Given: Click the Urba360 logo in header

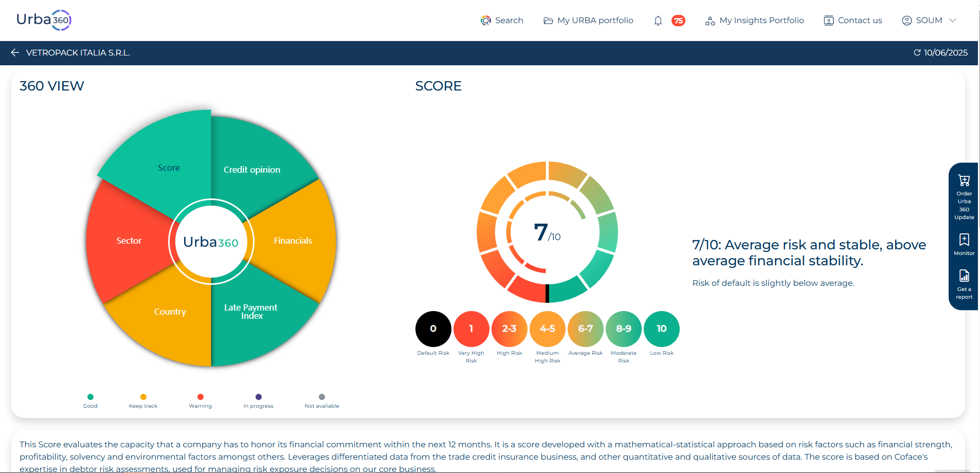Looking at the screenshot, I should click(44, 20).
